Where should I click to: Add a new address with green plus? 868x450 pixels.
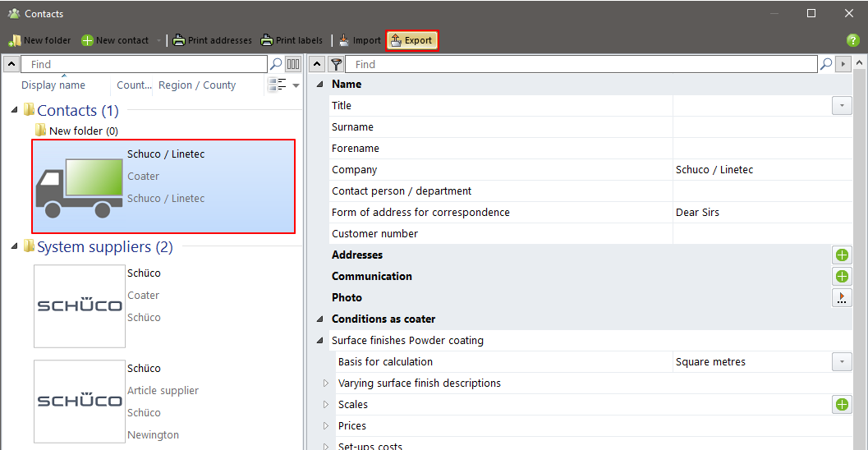click(842, 255)
